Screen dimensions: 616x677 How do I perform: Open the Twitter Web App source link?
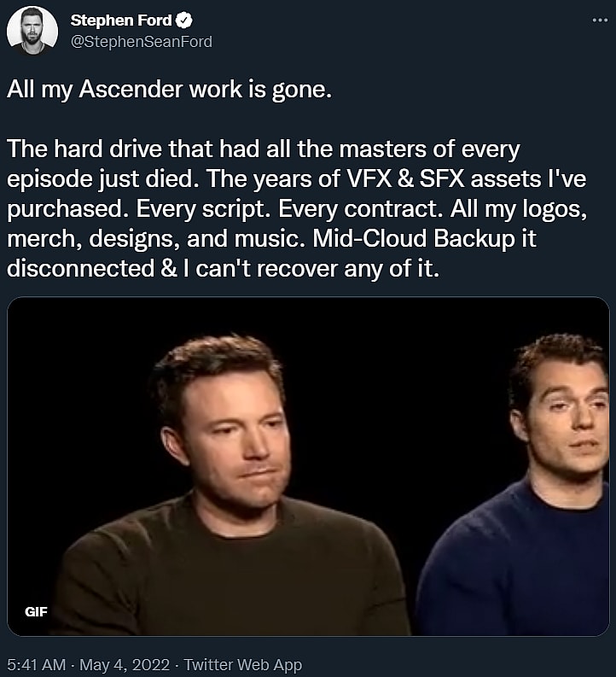tap(242, 665)
